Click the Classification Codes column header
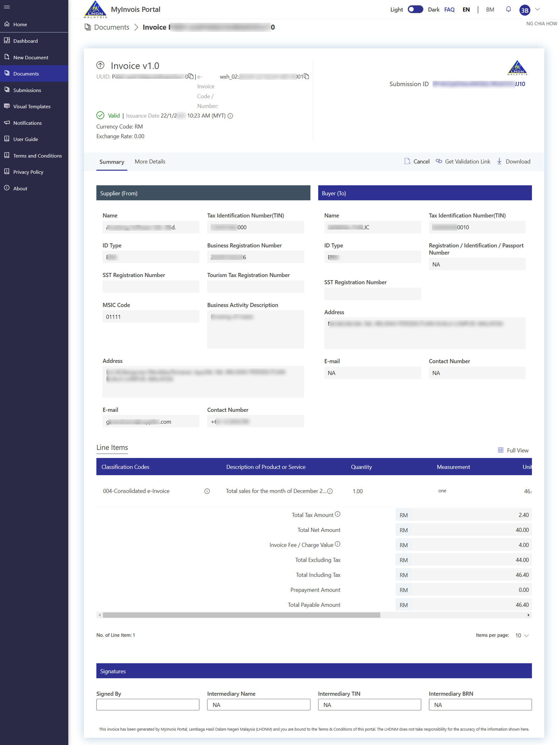The width and height of the screenshot is (560, 745). click(x=125, y=467)
